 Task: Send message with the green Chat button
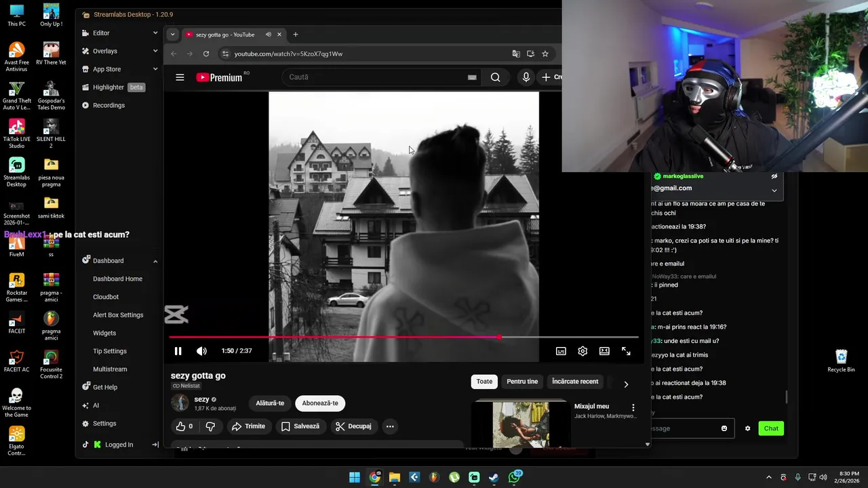[x=771, y=428]
